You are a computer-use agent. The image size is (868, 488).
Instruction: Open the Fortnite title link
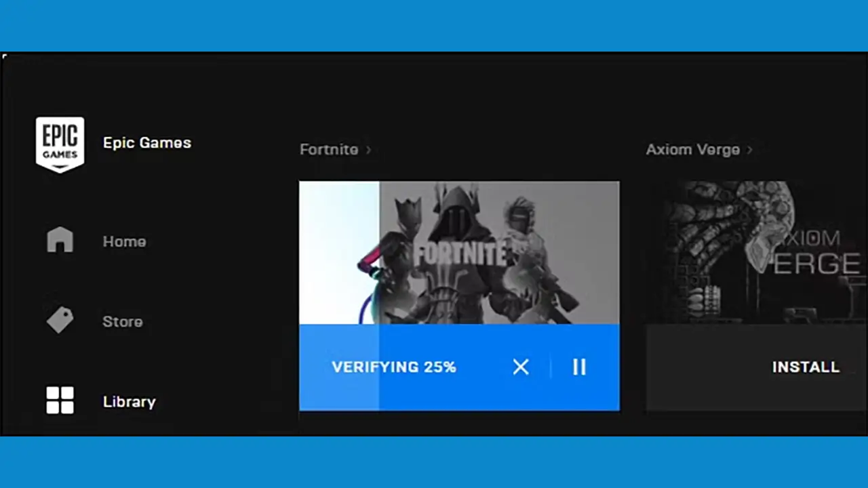329,149
